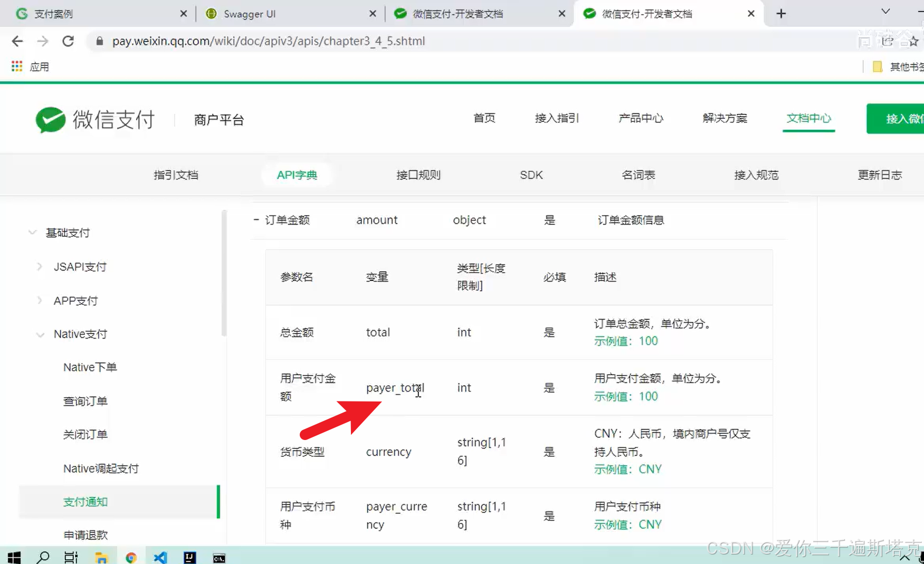
Task: Open Windows taskbar search
Action: point(43,557)
